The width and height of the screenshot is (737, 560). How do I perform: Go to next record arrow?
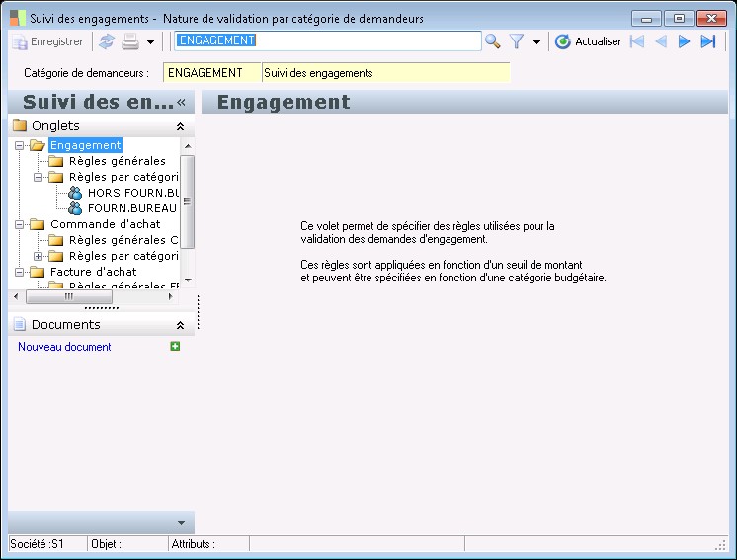click(684, 41)
